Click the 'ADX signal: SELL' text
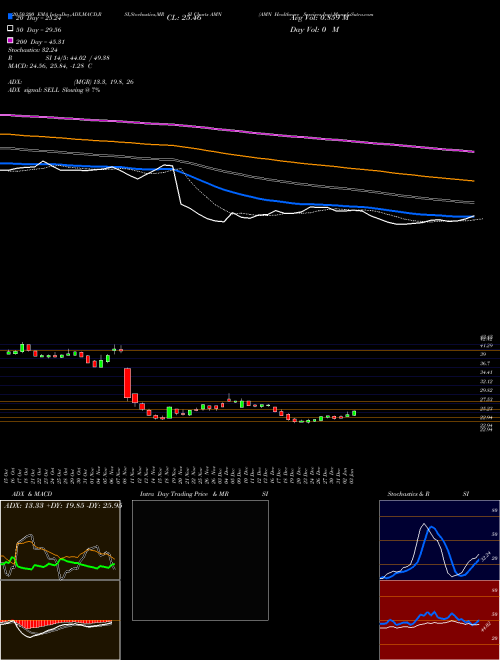Image resolution: width=500 pixels, height=660 pixels. pos(34,90)
